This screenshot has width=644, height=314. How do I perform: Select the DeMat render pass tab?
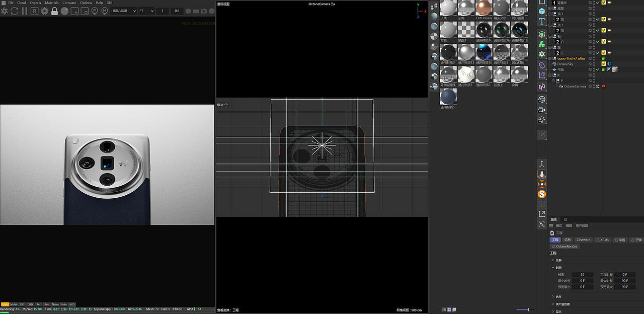click(14, 304)
